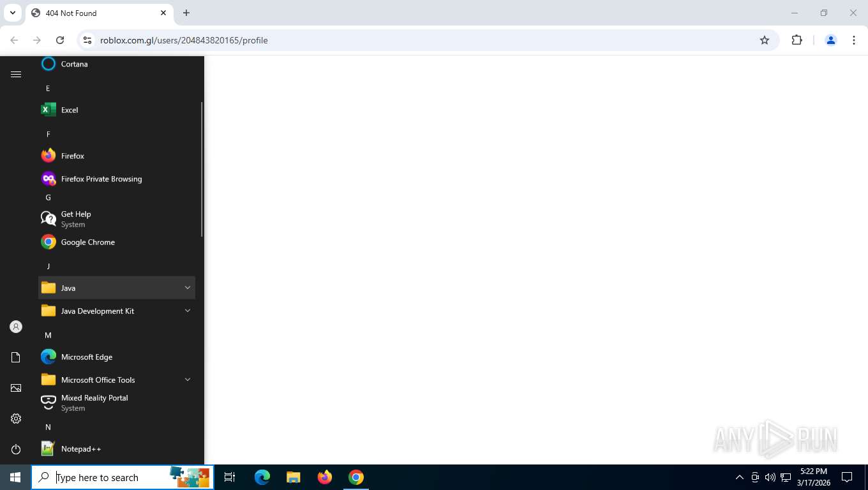Open Chrome three-dot menu
The width and height of the screenshot is (868, 490).
click(854, 40)
